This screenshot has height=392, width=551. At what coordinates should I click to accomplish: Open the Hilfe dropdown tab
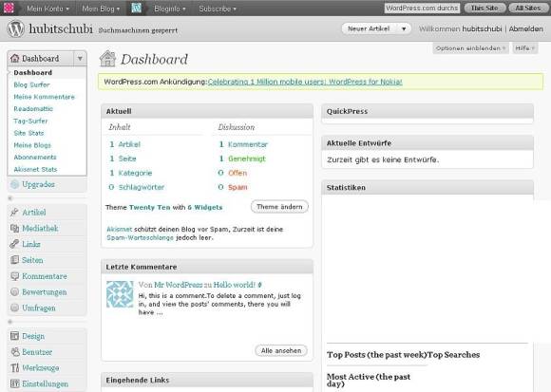(x=524, y=48)
